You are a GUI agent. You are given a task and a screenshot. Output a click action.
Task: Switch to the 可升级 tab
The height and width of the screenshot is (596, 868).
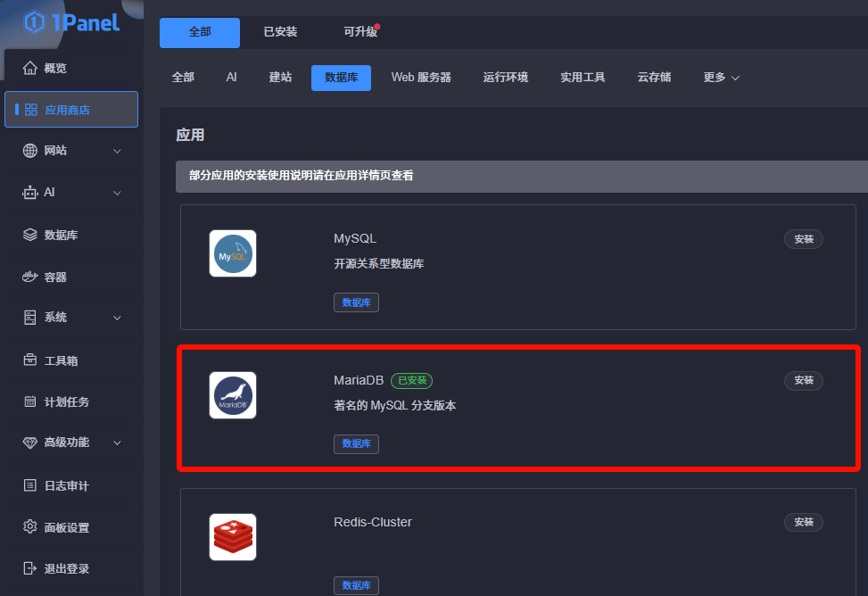(x=360, y=32)
